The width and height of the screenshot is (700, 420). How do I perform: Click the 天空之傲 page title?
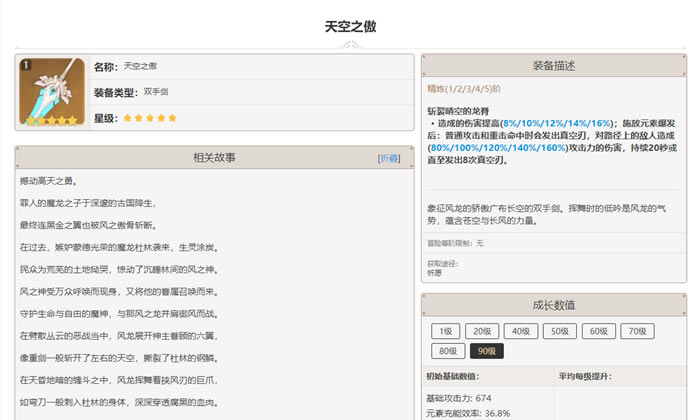[x=350, y=27]
